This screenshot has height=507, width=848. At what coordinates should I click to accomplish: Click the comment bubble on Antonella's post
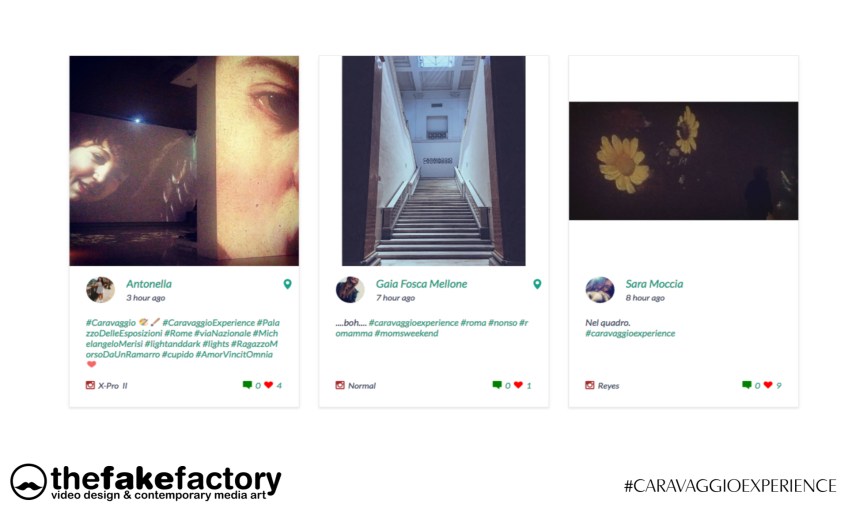coord(247,385)
